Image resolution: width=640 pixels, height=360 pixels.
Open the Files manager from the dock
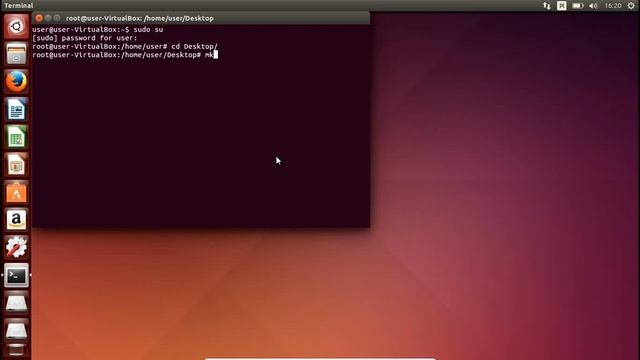pyautogui.click(x=16, y=53)
